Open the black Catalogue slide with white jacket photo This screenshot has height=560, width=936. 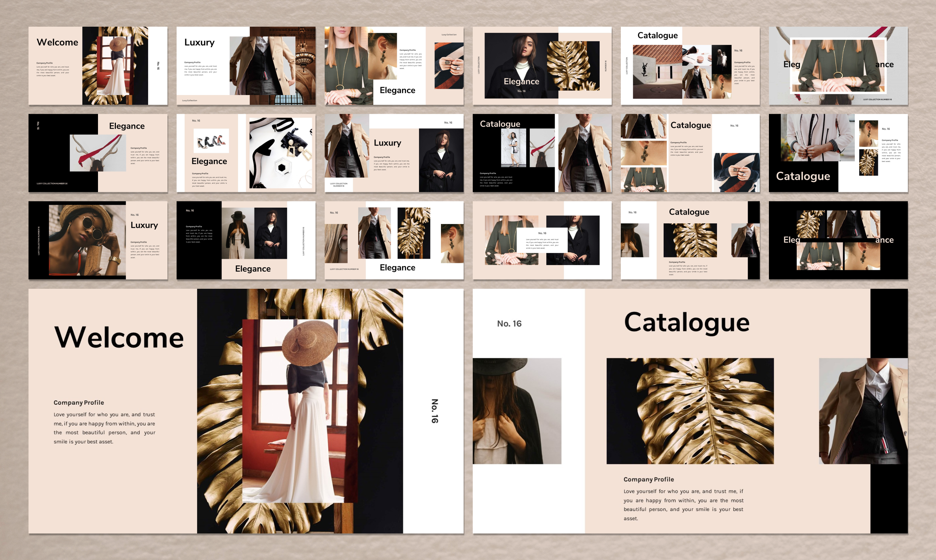tap(838, 153)
